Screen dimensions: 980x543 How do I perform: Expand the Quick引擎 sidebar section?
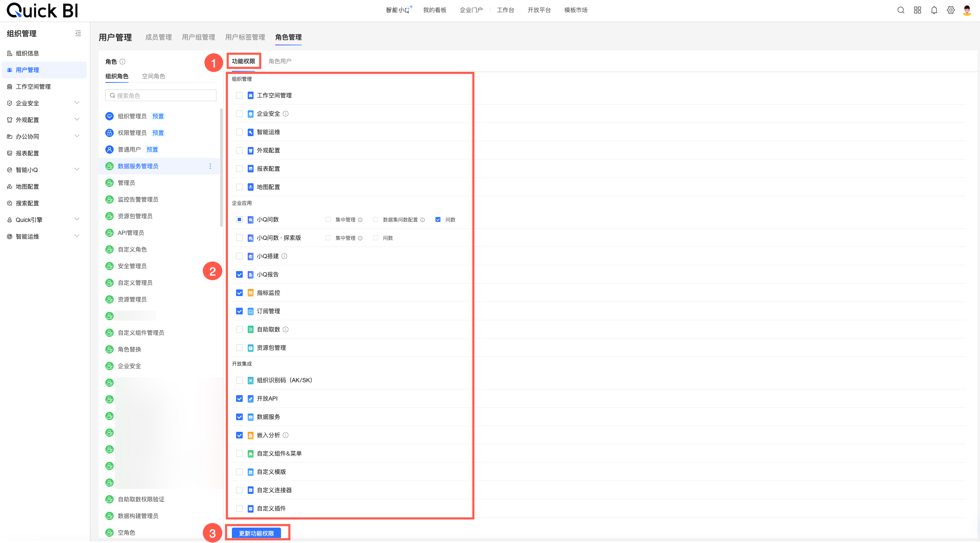pyautogui.click(x=77, y=219)
